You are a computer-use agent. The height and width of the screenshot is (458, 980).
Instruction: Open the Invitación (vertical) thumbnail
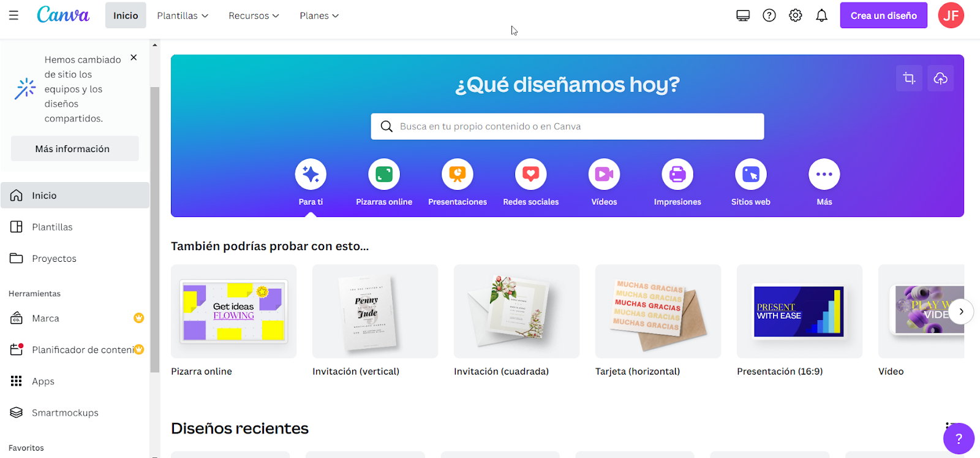(375, 311)
